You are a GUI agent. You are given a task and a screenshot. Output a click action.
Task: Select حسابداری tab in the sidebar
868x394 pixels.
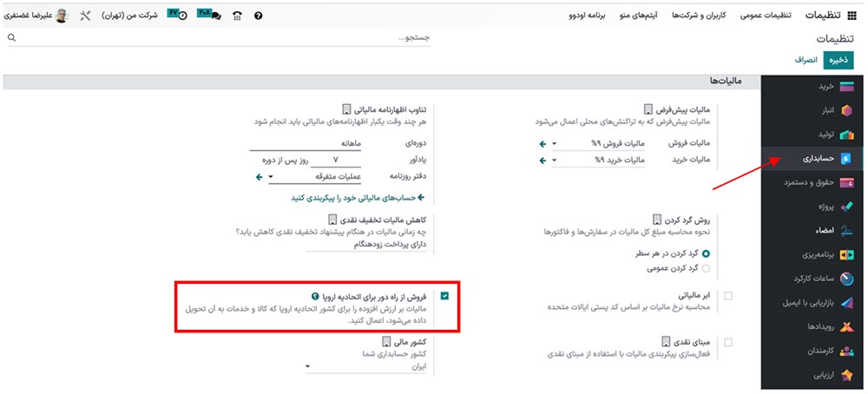pos(813,159)
